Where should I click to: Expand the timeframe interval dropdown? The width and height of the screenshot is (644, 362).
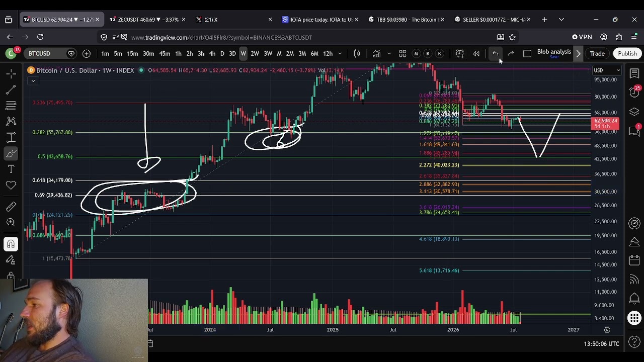(340, 54)
